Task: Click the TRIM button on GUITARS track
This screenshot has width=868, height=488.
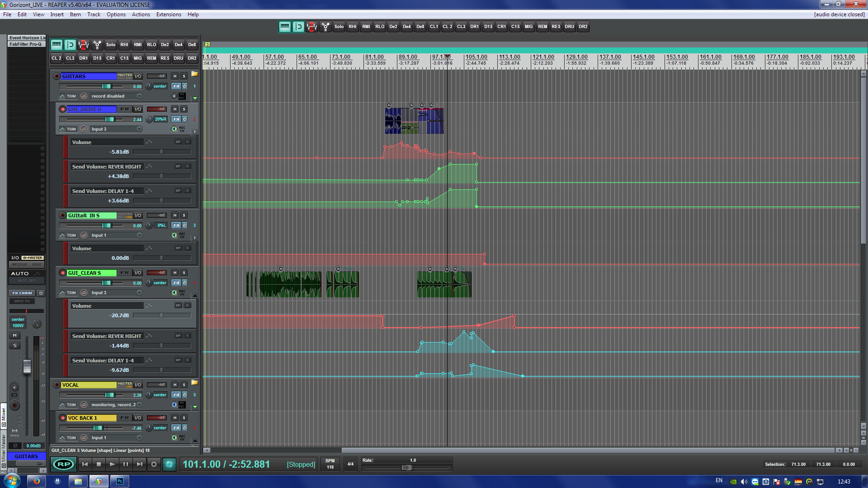Action: tap(68, 96)
